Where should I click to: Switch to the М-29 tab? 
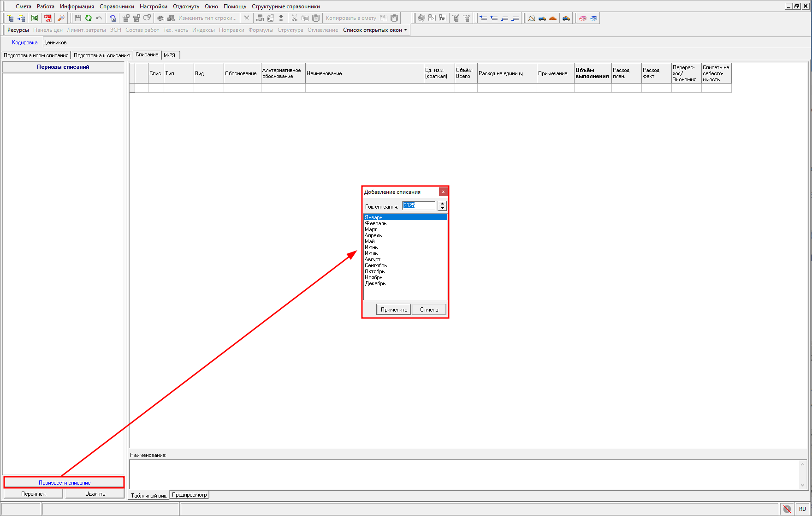[169, 55]
